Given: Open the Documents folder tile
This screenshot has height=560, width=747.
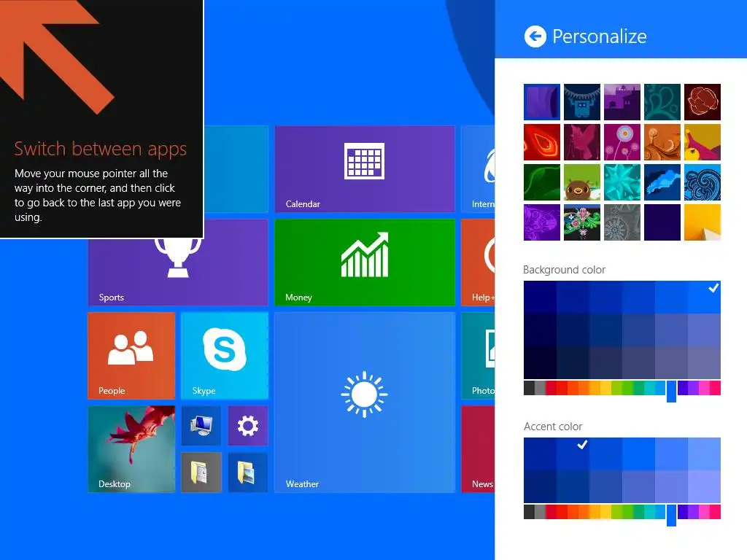Looking at the screenshot, I should (x=201, y=472).
